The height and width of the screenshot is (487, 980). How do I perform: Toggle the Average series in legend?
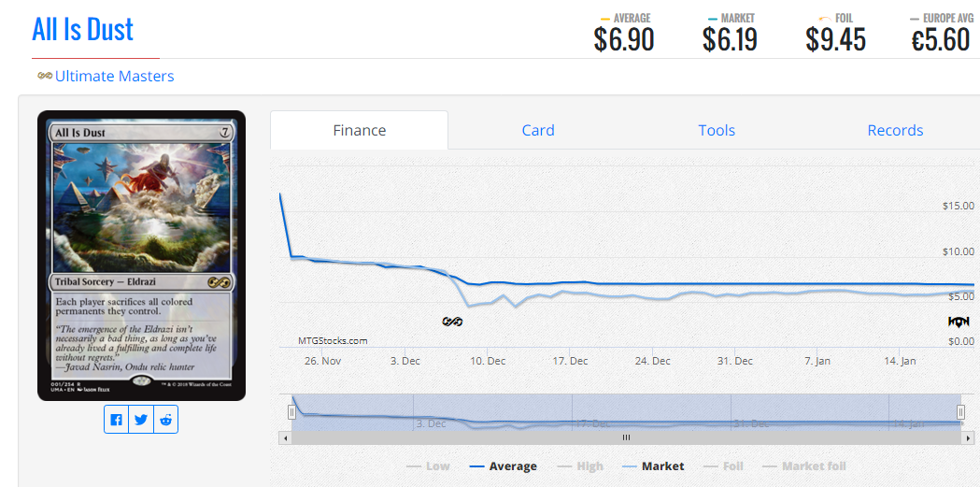coord(504,466)
